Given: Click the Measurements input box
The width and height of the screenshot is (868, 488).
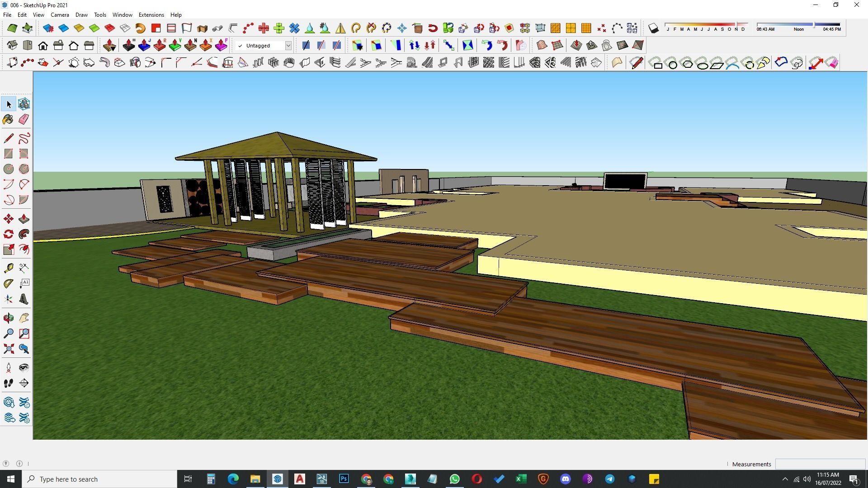Looking at the screenshot, I should pyautogui.click(x=820, y=464).
